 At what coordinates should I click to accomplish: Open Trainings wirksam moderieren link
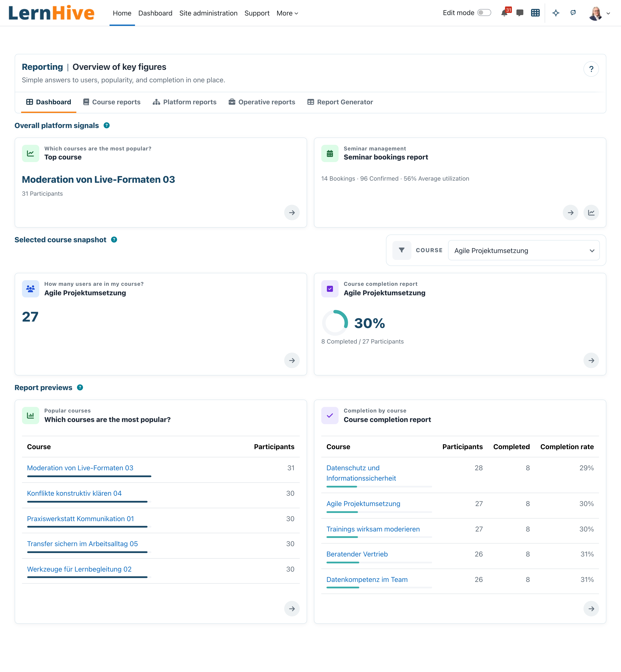pyautogui.click(x=373, y=529)
